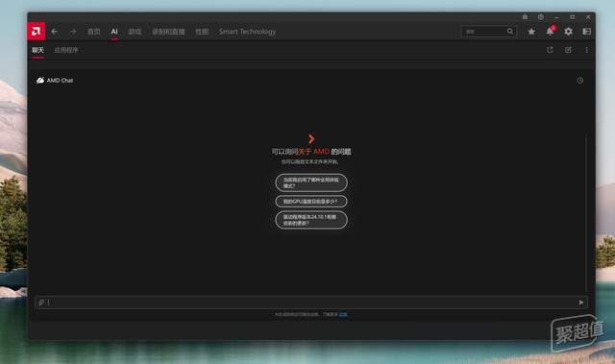
Task: Click the attach file paperclip icon
Action: pos(41,303)
